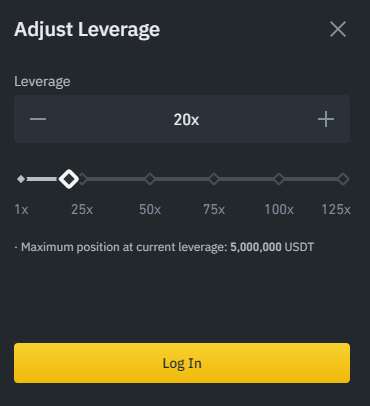Select the 1x diamond marker on slider
This screenshot has height=406, width=370.
click(21, 179)
